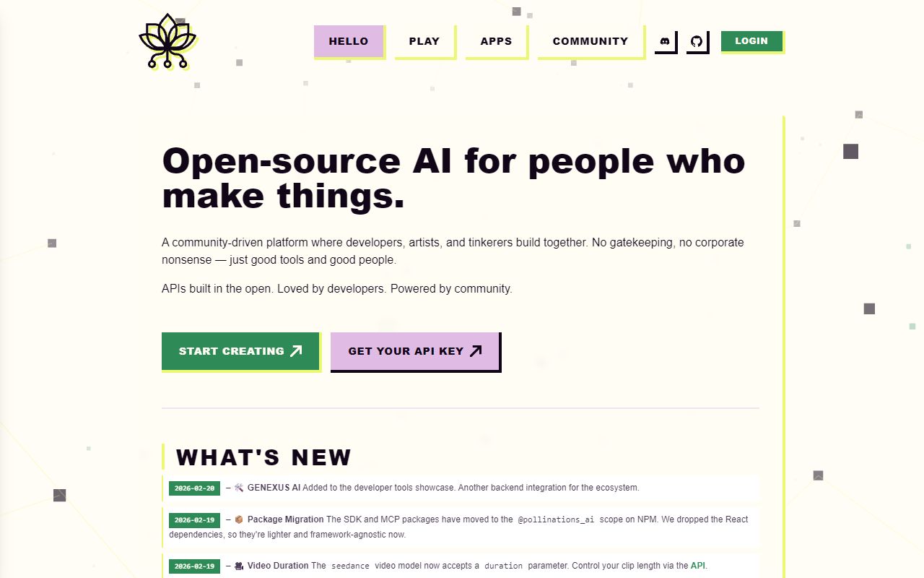Click the Package Migration entry title
This screenshot has width=924, height=578.
[285, 519]
